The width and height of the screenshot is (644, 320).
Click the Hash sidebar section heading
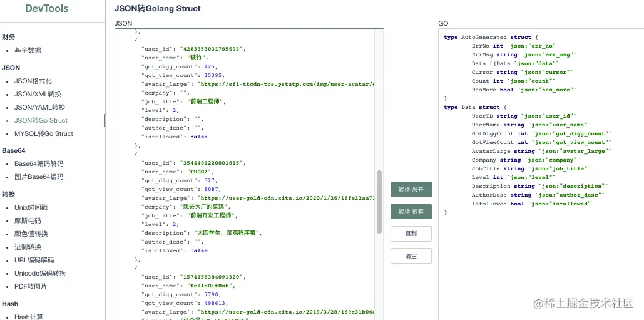[x=10, y=304]
